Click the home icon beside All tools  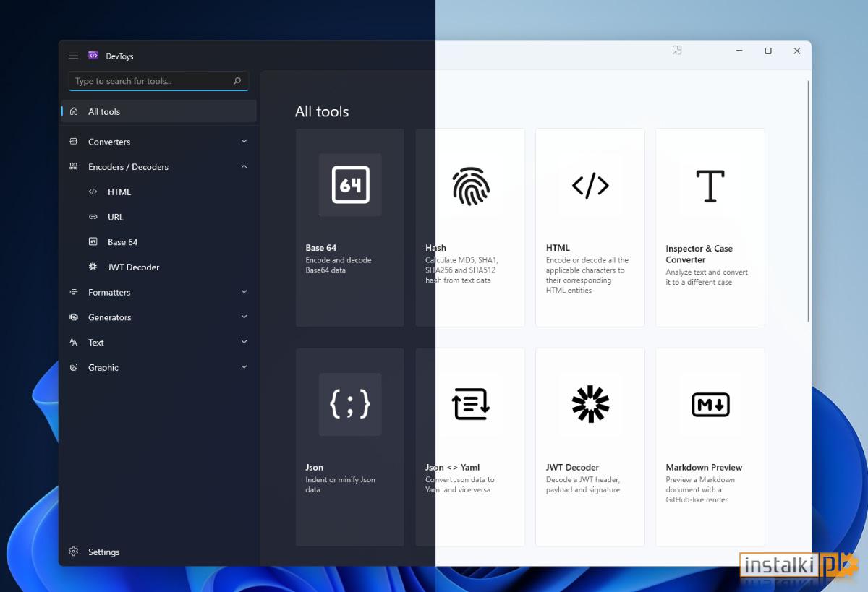point(74,111)
